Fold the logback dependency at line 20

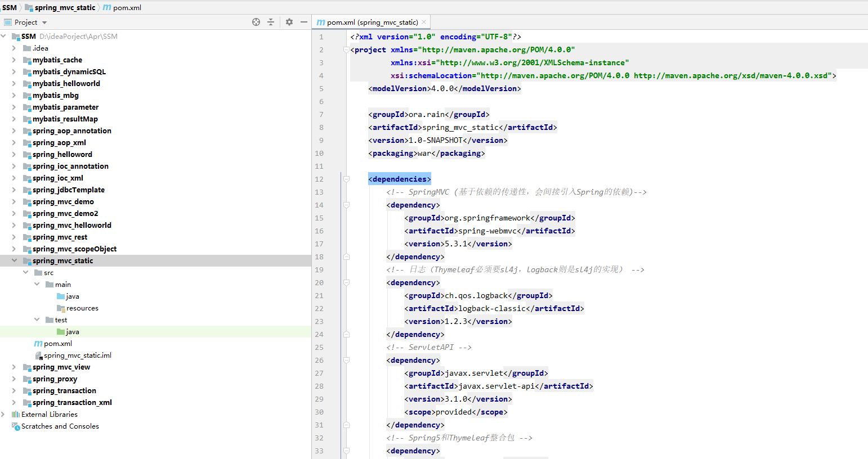point(346,282)
